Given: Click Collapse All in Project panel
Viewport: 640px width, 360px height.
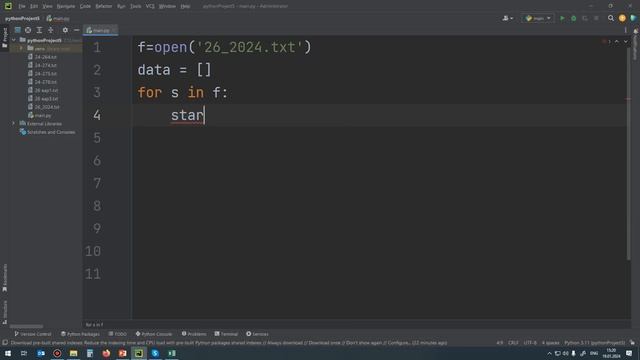Looking at the screenshot, I should [51, 30].
